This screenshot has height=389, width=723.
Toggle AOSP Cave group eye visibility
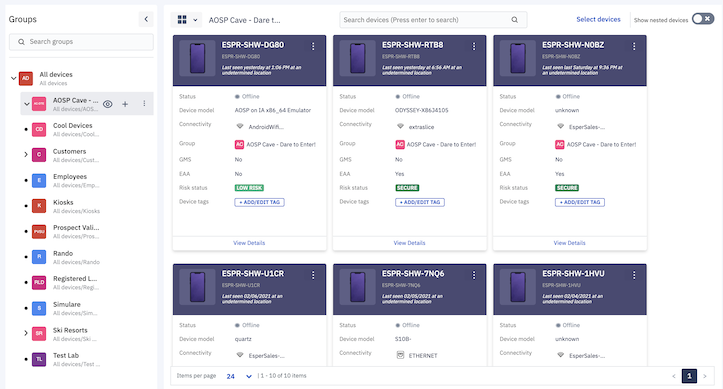pyautogui.click(x=107, y=104)
